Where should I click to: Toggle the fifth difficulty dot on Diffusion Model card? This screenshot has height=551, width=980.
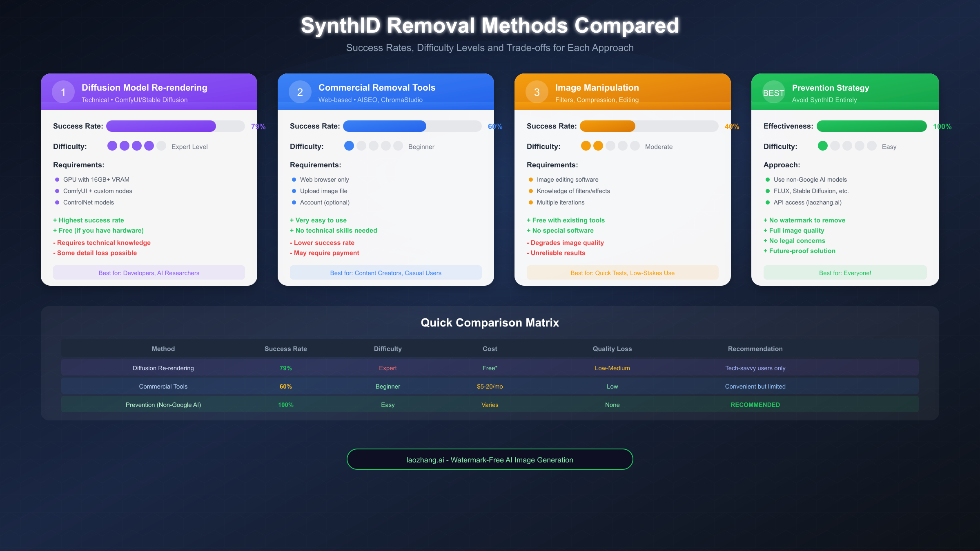161,145
